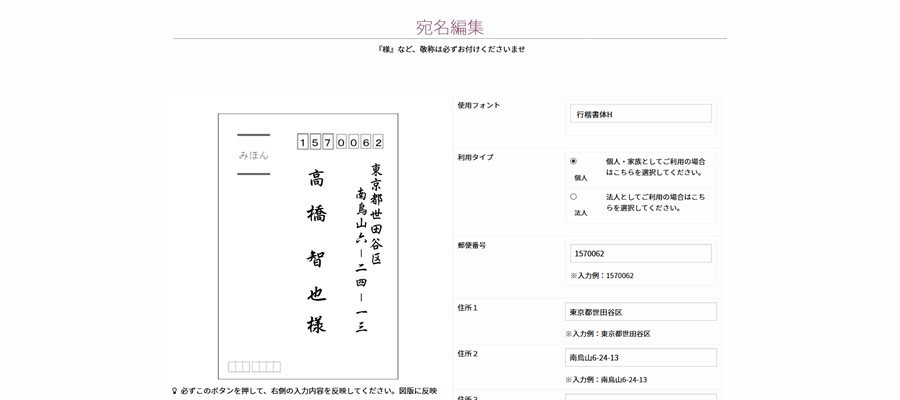
Task: Select the 法人 radio button
Action: pos(573,197)
